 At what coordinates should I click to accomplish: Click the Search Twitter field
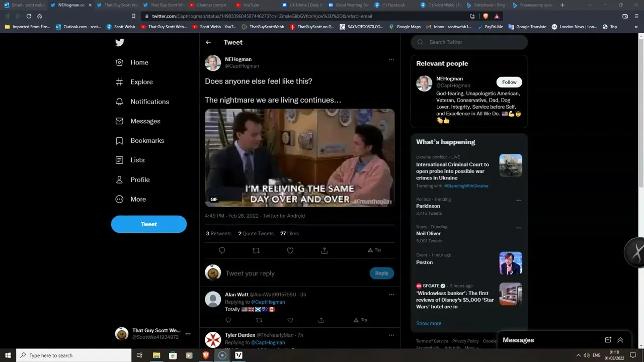coord(473,42)
